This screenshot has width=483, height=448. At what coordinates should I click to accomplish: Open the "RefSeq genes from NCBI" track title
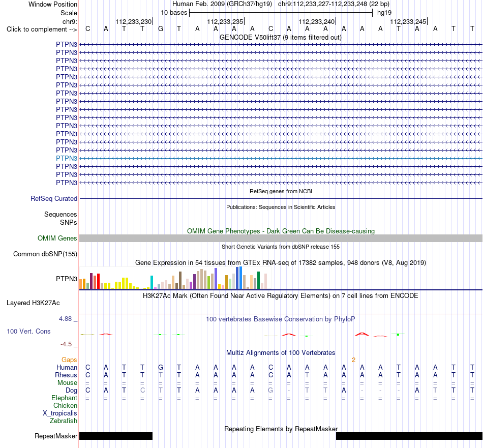[281, 191]
